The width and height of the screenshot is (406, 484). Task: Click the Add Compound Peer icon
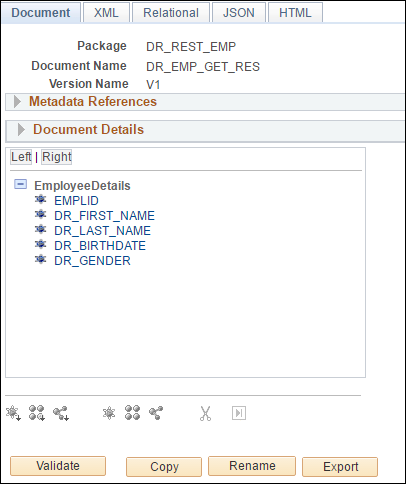tap(132, 413)
